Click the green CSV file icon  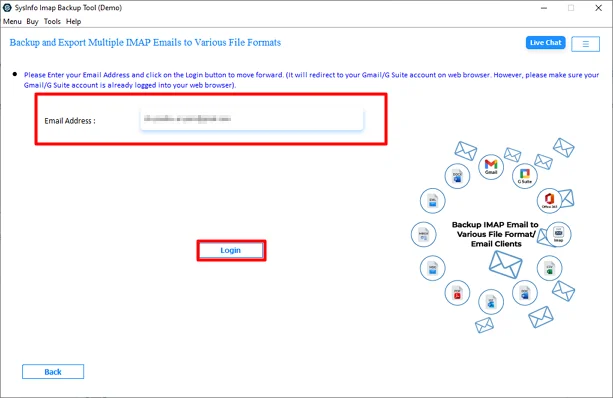[x=550, y=268]
